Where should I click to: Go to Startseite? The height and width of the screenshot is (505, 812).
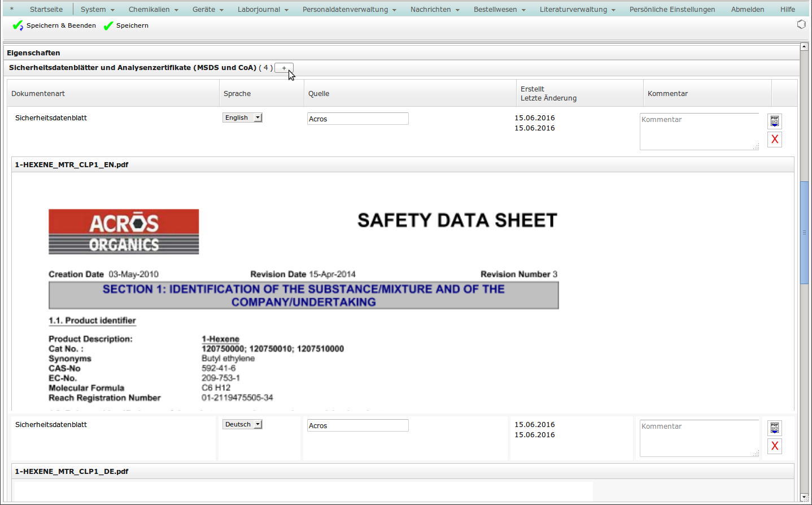coord(46,10)
